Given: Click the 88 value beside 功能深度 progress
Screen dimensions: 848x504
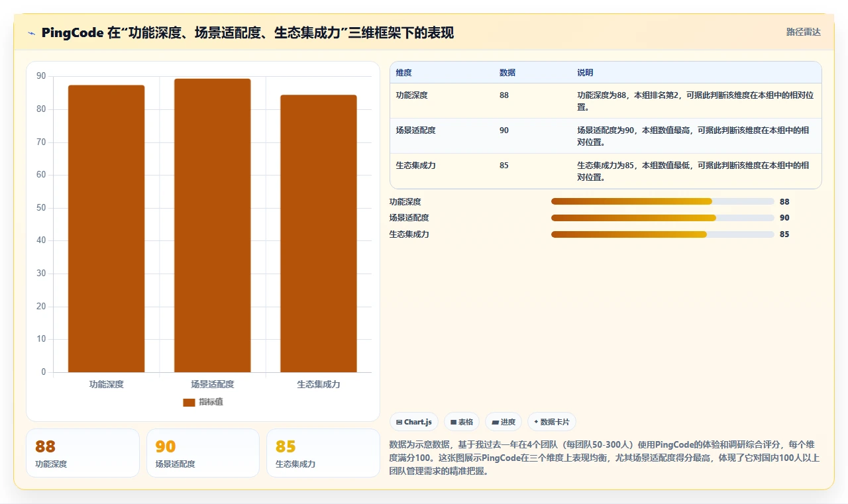Looking at the screenshot, I should pos(784,202).
